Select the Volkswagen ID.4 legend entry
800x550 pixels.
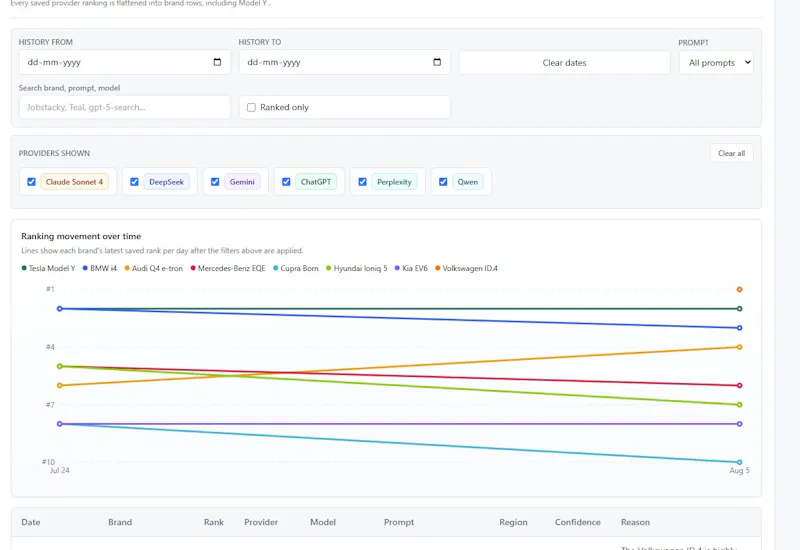point(466,268)
